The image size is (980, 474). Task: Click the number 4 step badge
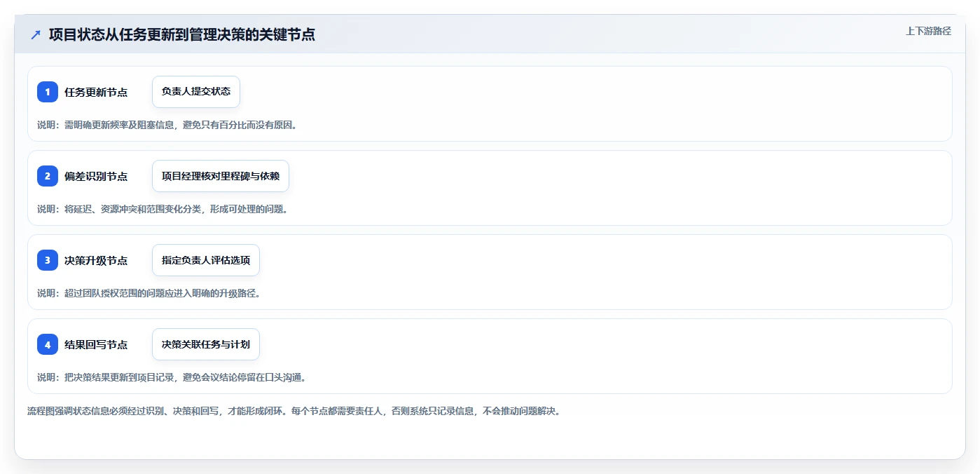(48, 344)
